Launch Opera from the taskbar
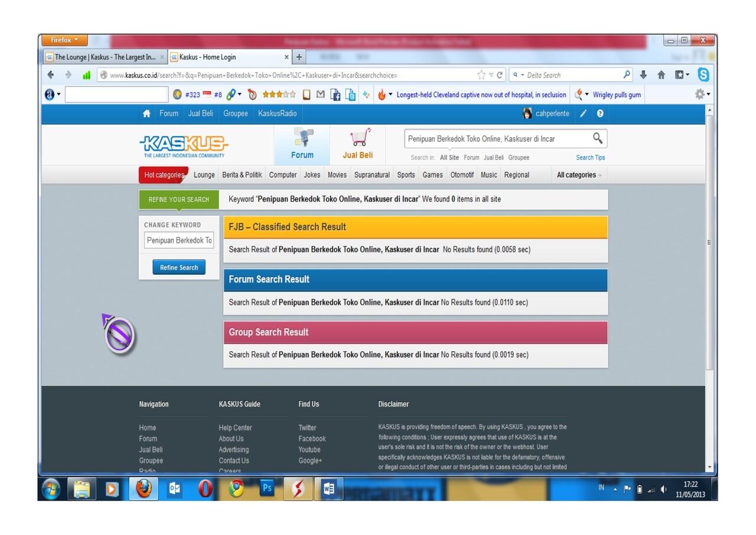Screen dimensions: 756x535 click(x=205, y=489)
